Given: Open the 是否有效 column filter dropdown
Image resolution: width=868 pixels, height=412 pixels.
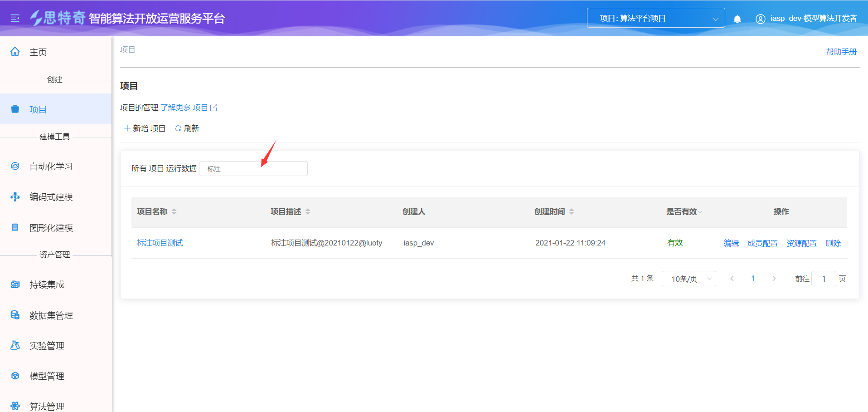Looking at the screenshot, I should [700, 212].
